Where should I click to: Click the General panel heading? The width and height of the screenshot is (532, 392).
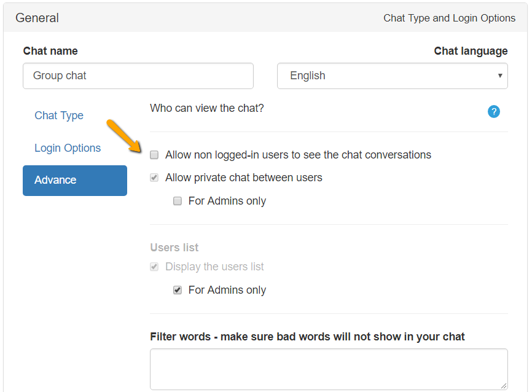(37, 18)
